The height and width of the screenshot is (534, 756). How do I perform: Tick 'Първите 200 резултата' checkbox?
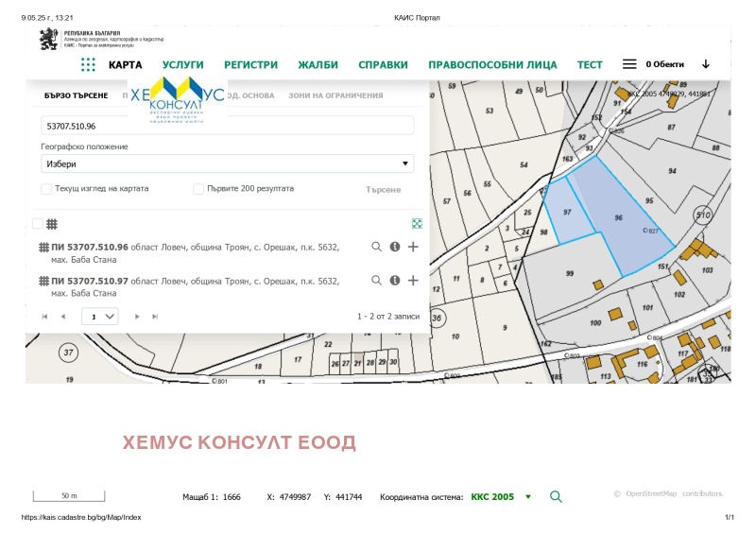[x=198, y=189]
